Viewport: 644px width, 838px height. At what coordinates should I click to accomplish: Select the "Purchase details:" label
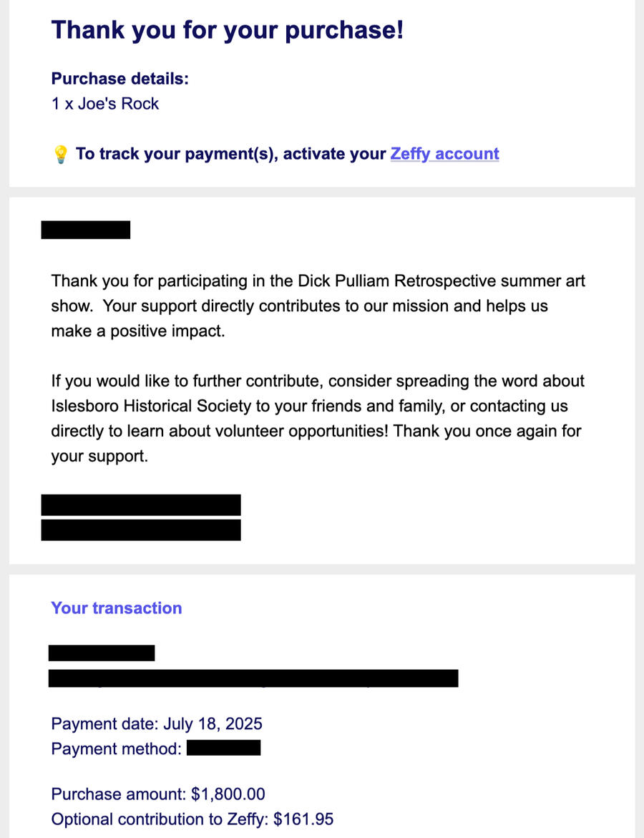click(119, 79)
